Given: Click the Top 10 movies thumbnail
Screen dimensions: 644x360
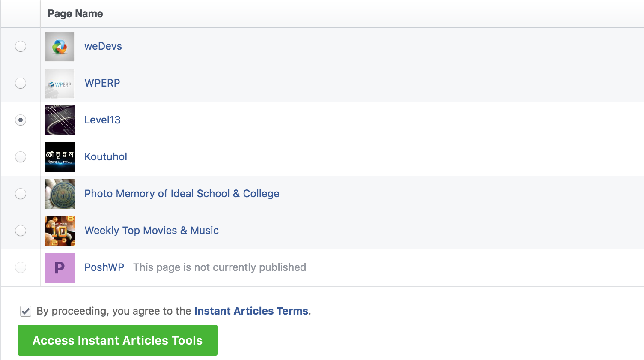Looking at the screenshot, I should pyautogui.click(x=60, y=231).
